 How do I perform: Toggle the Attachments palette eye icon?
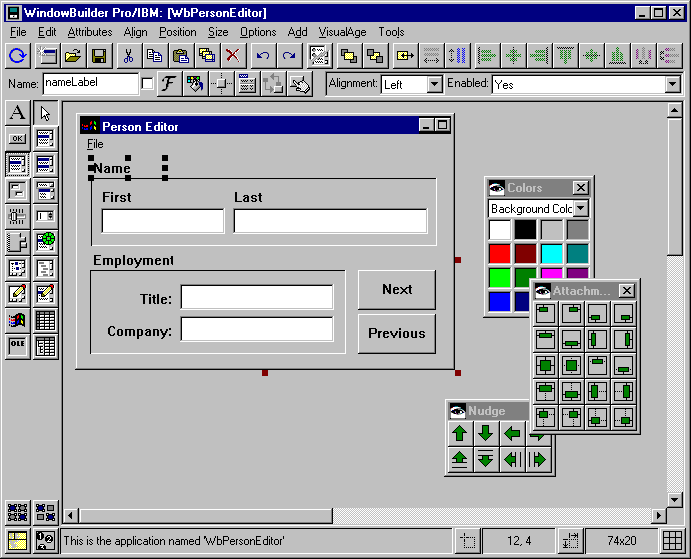pos(542,291)
